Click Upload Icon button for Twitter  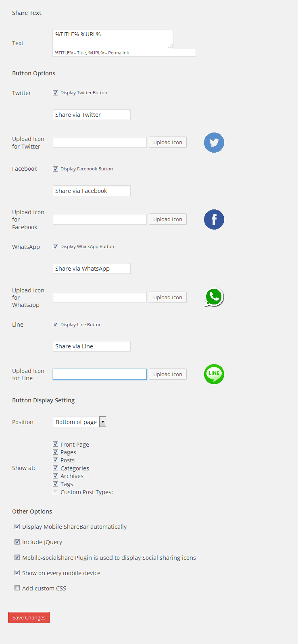(167, 143)
